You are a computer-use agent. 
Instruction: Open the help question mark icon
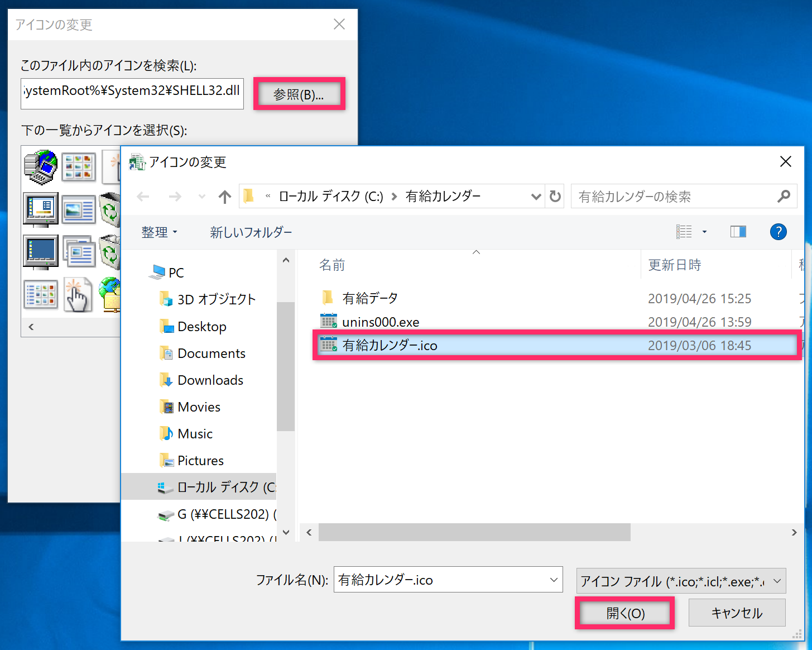pyautogui.click(x=778, y=232)
